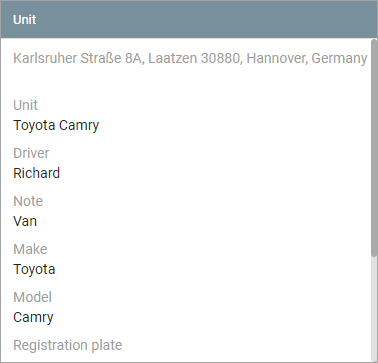
Task: Click the Unit field label
Action: pyautogui.click(x=25, y=105)
